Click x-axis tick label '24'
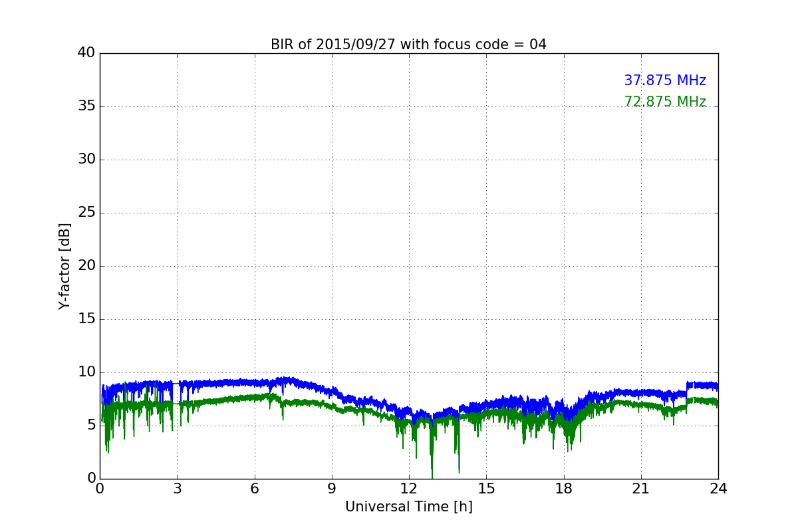 [718, 489]
